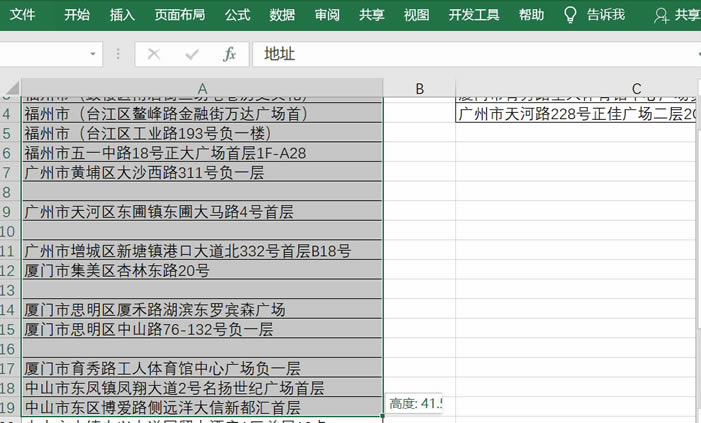Select row 5 header
This screenshot has width=701, height=423.
click(x=10, y=133)
